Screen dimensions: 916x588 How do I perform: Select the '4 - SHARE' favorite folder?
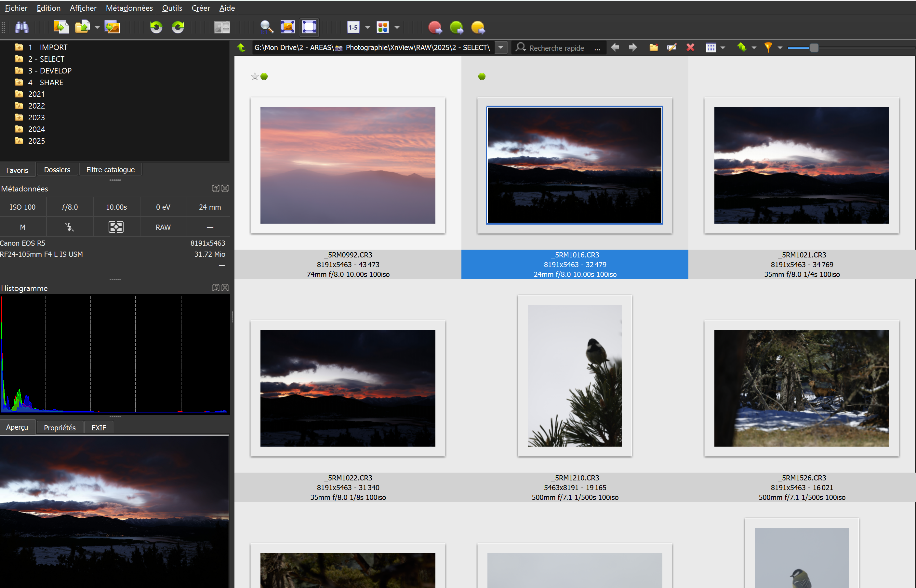[46, 83]
